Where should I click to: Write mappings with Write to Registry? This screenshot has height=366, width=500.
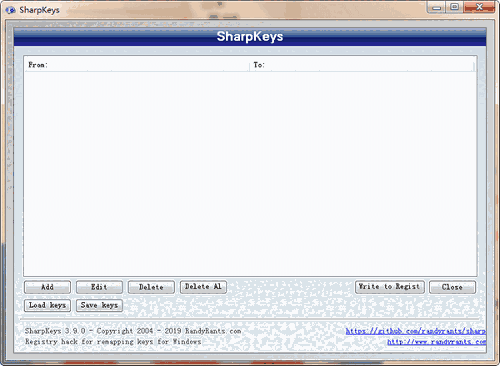[x=390, y=287]
